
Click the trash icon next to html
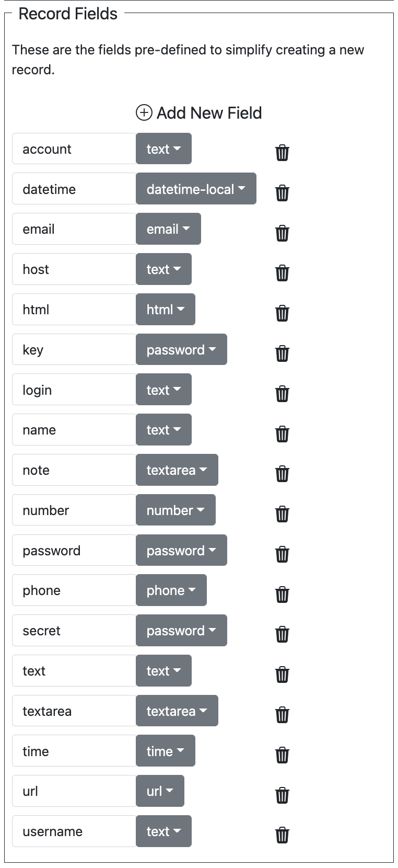(282, 313)
